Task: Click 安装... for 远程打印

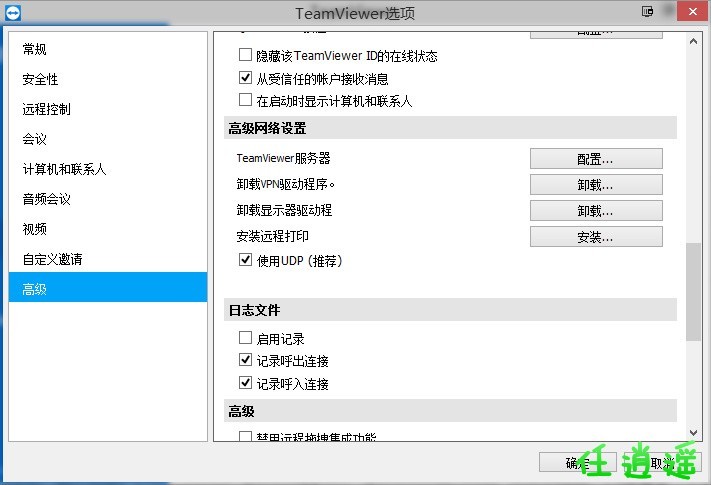Action: (596, 237)
